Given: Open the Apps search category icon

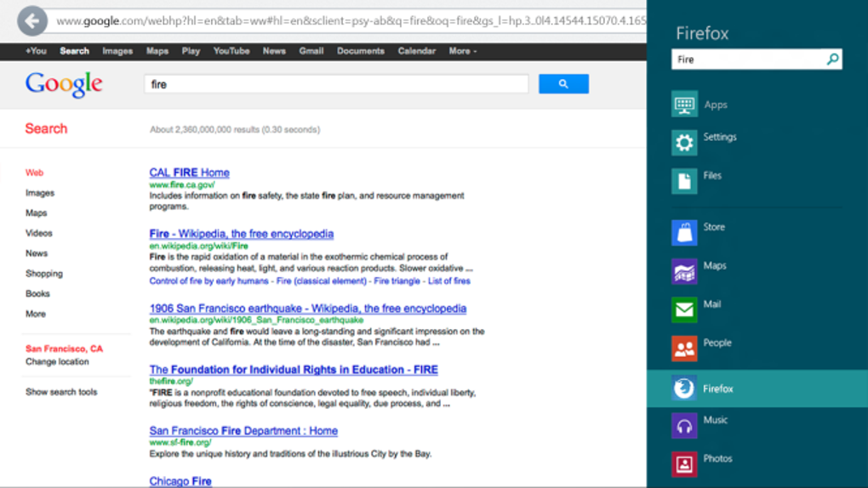Looking at the screenshot, I should pos(684,104).
